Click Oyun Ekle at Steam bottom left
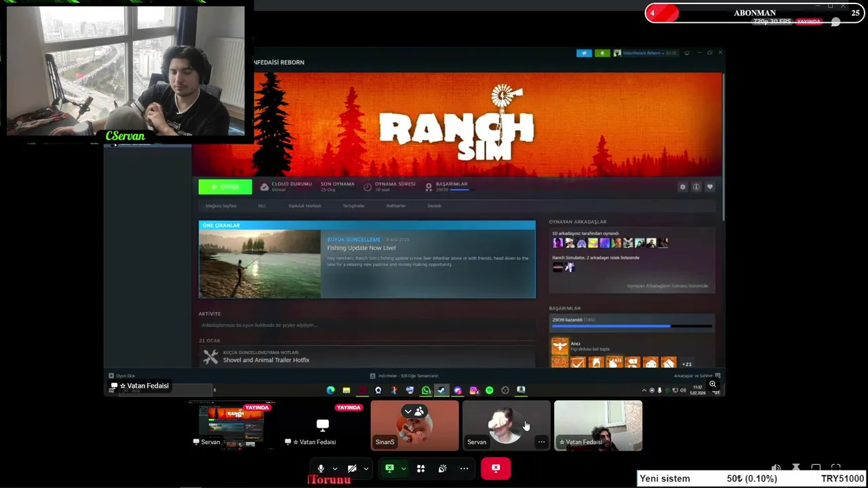The image size is (868, 488). 122,375
